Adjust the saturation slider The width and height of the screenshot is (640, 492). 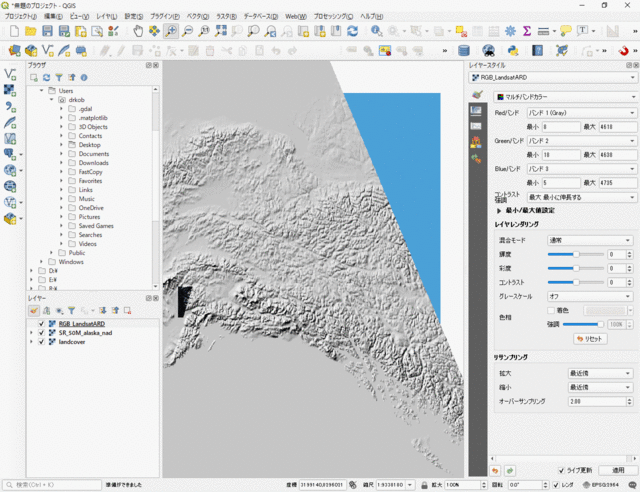(576, 268)
